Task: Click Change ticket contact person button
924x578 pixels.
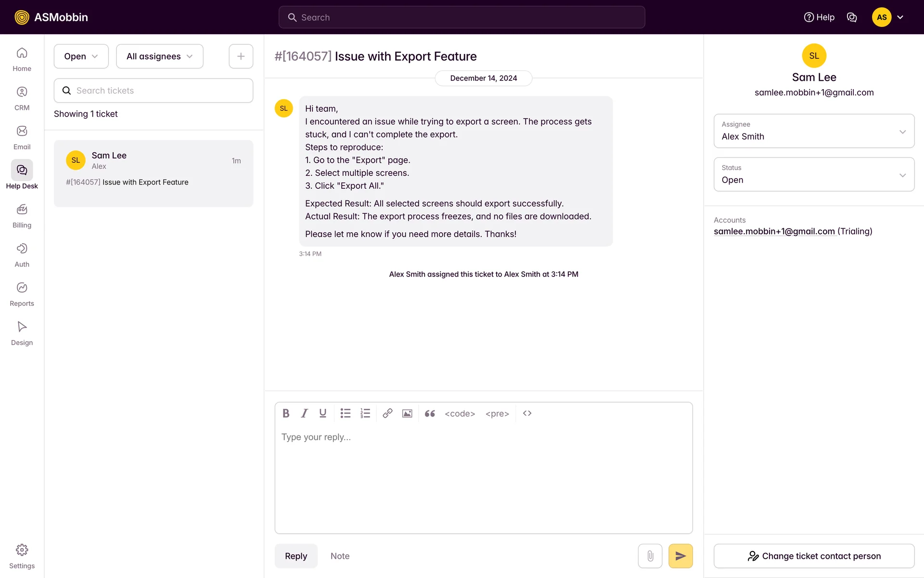Action: click(813, 556)
